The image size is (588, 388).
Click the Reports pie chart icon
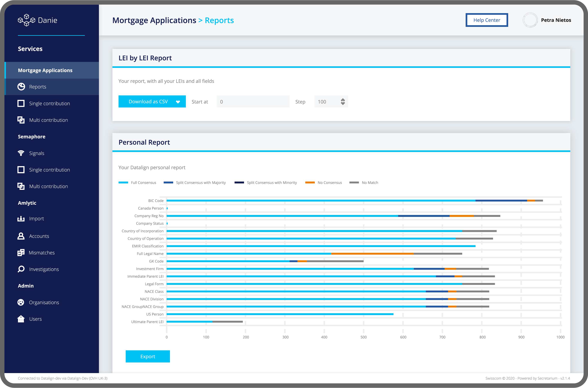click(x=21, y=87)
